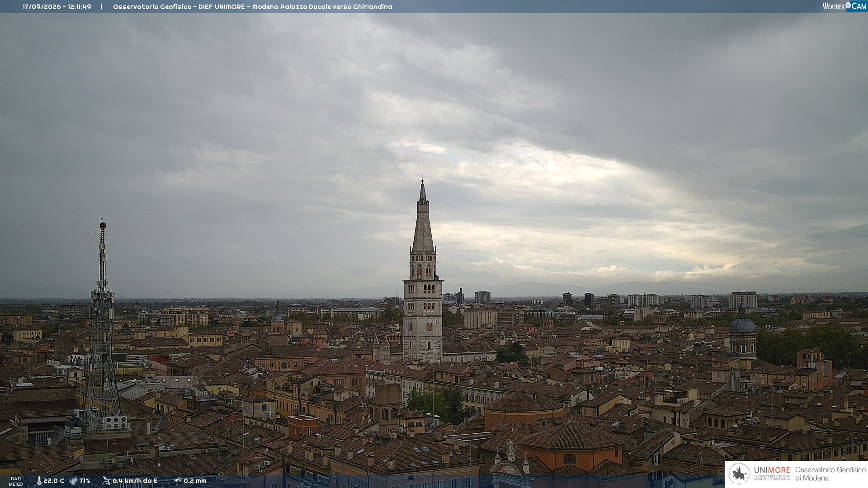Click the wind anemometer icon
The height and width of the screenshot is (488, 868).
point(106,481)
